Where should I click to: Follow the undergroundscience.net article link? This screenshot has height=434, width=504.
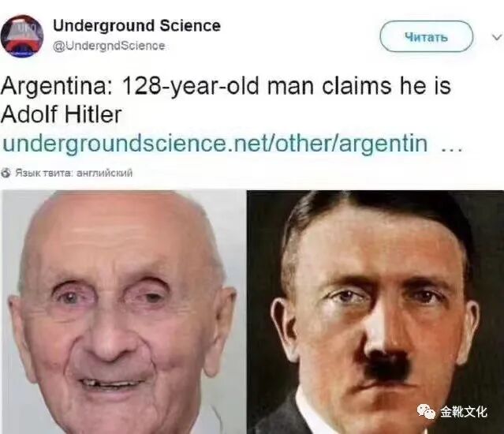coord(215,143)
